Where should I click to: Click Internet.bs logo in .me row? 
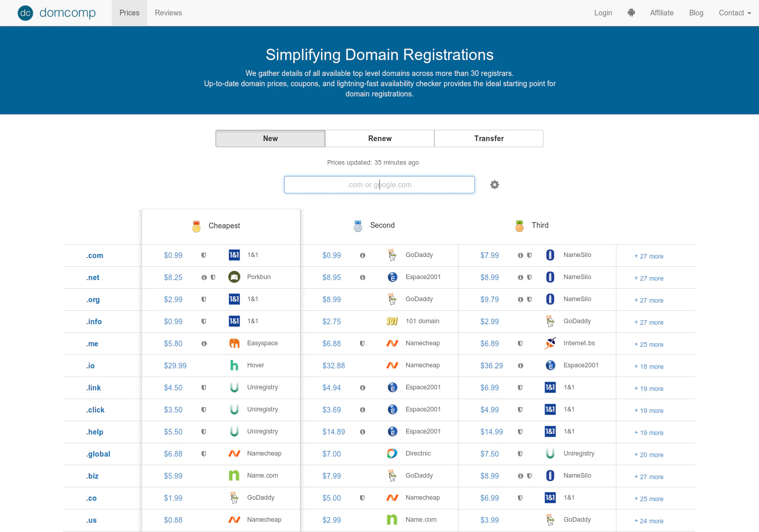550,343
